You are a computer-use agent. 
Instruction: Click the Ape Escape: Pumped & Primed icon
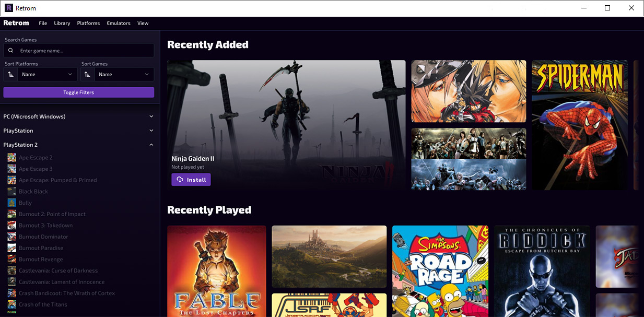[11, 180]
